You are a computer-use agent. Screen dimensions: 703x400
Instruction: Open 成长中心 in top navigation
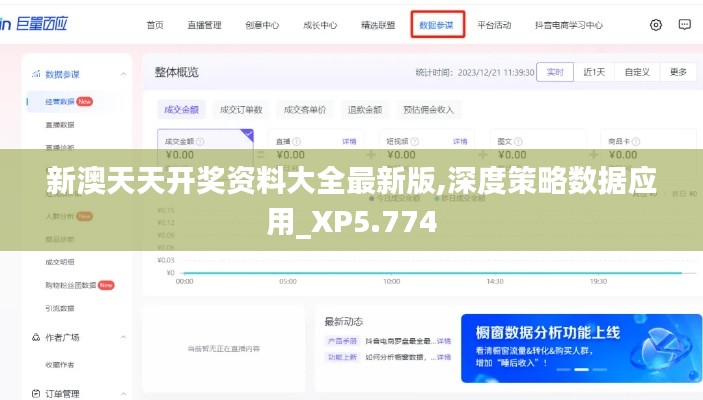[x=320, y=25]
